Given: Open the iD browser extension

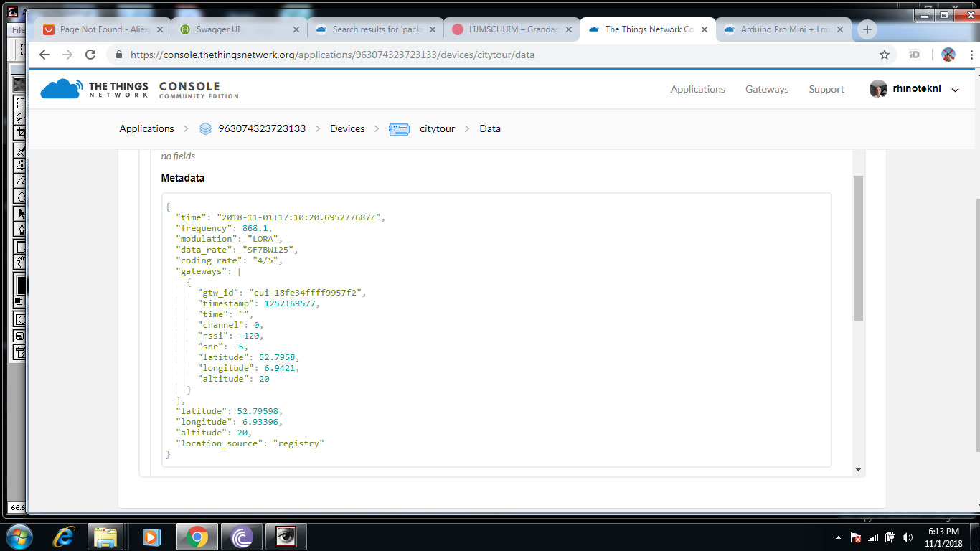Looking at the screenshot, I should 915,55.
